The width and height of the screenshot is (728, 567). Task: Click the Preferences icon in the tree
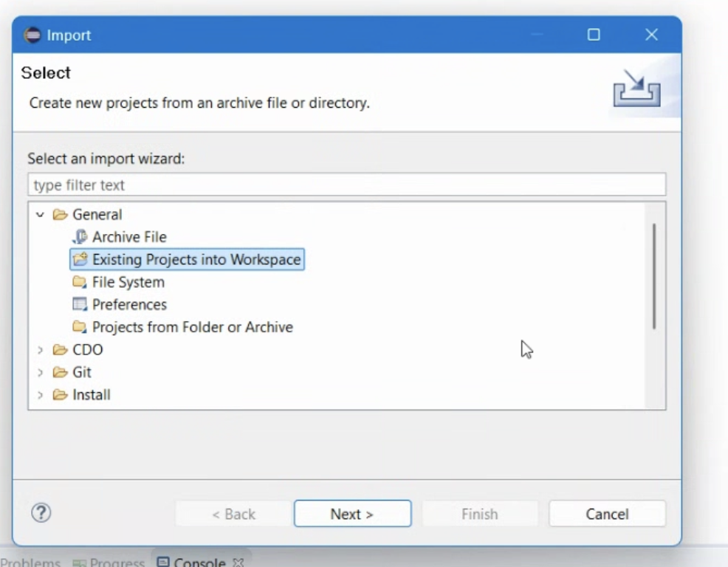tap(80, 304)
